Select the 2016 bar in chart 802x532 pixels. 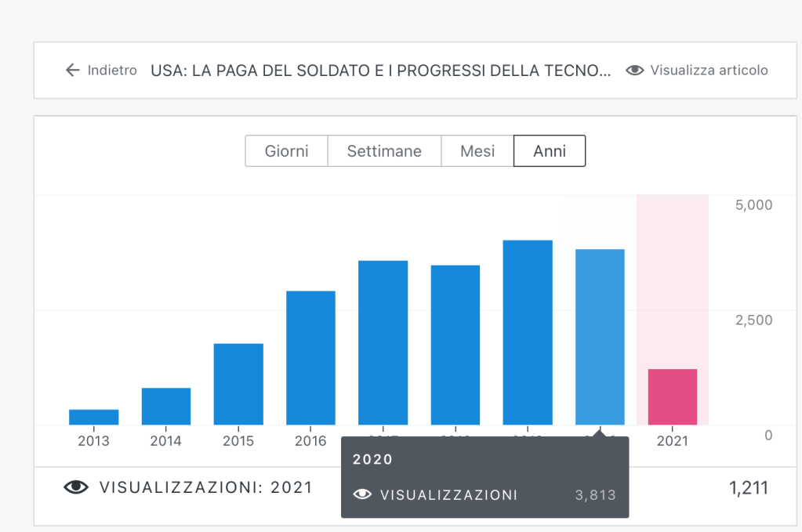click(x=310, y=357)
